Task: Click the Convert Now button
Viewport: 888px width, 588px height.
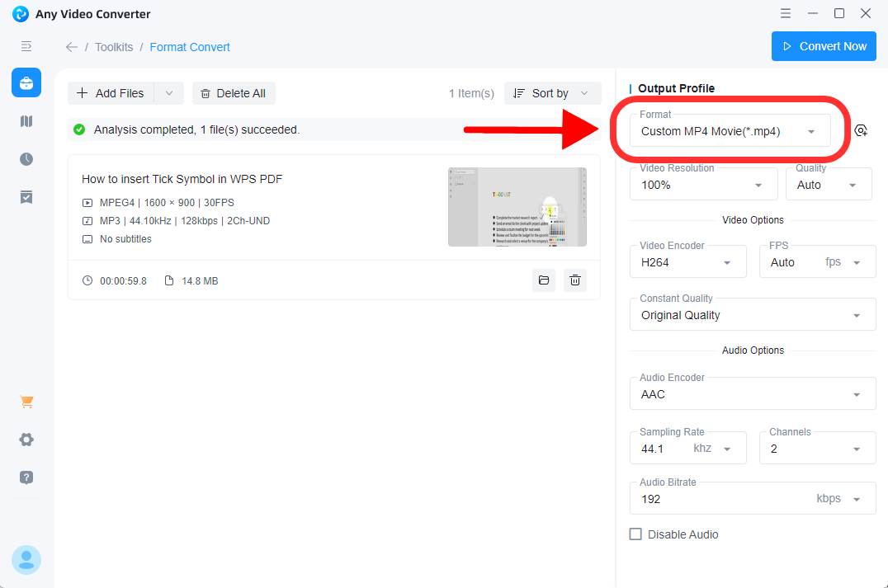Action: 824,46
